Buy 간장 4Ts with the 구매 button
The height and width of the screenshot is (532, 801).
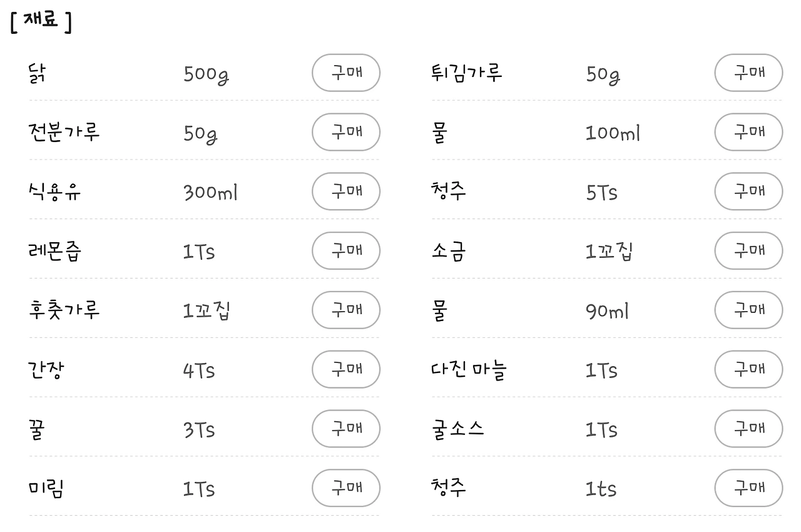346,369
